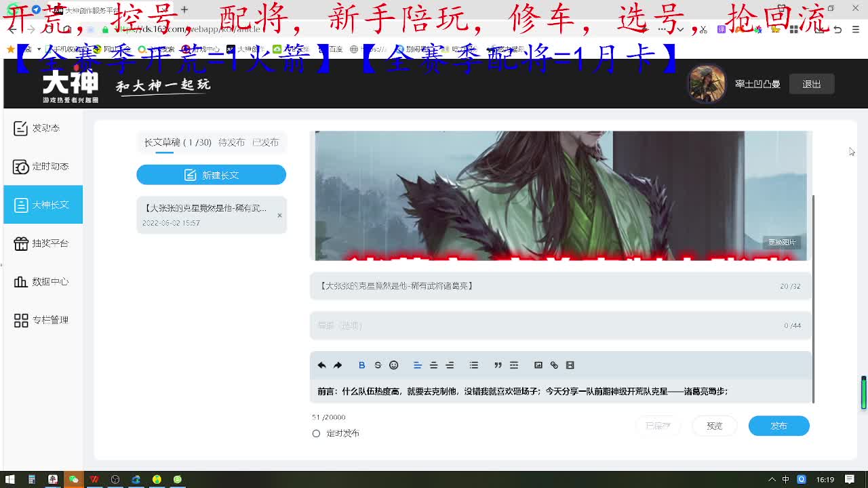
Task: Open 定时动态 in the sidebar
Action: coord(43,167)
